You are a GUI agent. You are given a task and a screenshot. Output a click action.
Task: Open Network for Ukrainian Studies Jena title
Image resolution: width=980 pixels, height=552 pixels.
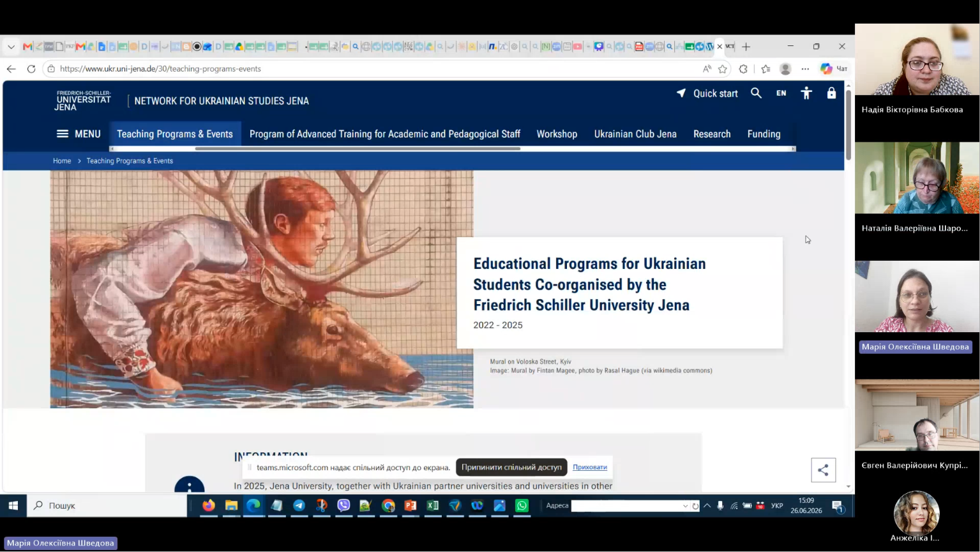[x=222, y=101]
